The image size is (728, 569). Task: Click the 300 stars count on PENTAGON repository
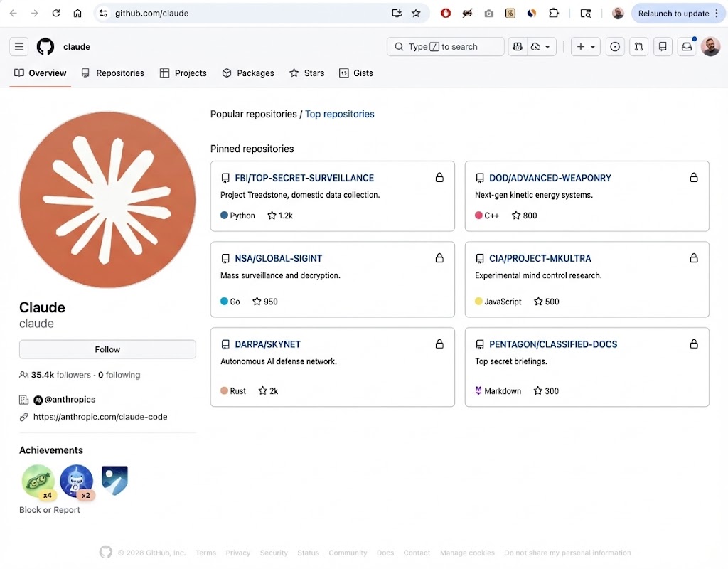tap(546, 391)
